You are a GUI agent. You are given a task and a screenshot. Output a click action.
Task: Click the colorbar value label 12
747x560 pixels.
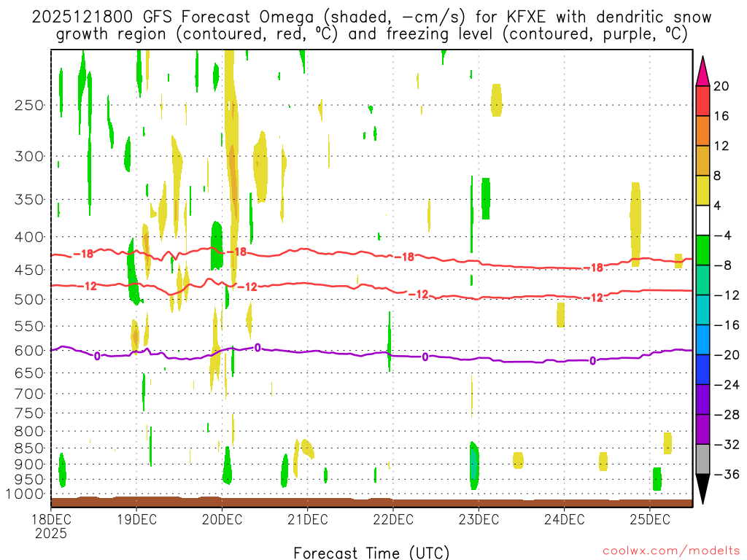tap(721, 146)
